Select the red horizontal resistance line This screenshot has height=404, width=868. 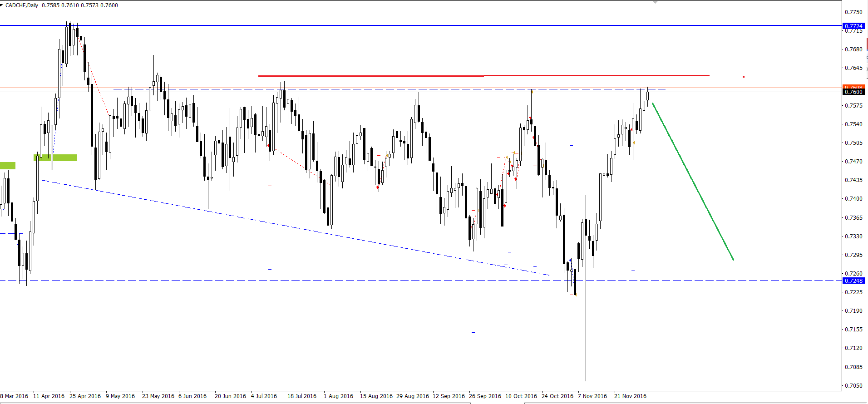(x=484, y=75)
